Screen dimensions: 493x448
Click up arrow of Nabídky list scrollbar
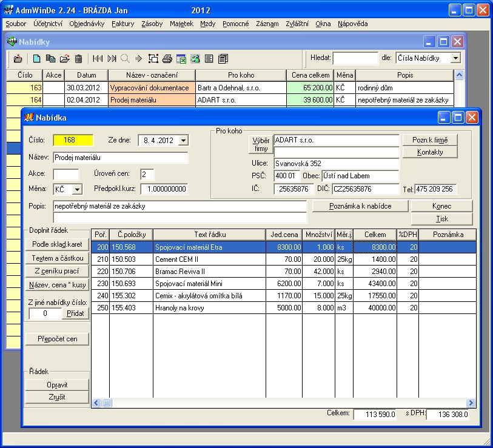(x=460, y=75)
